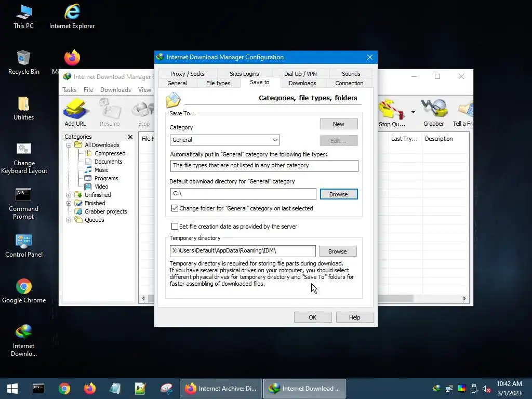Open the Recycle Bin icon

(x=23, y=62)
